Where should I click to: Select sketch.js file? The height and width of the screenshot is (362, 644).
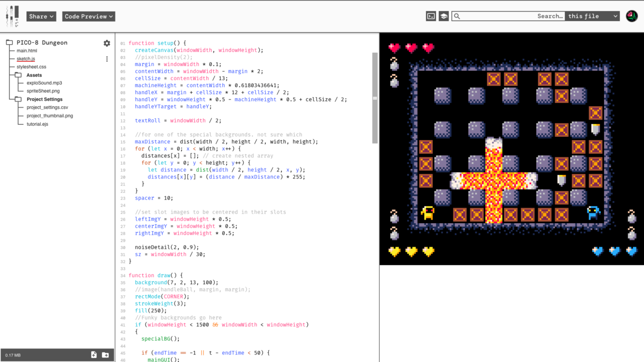click(x=26, y=59)
